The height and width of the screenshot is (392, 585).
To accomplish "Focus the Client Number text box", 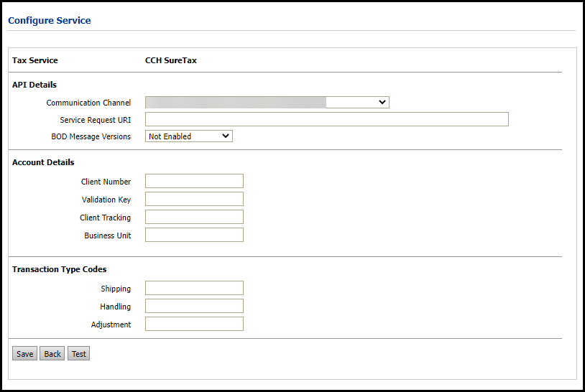I will click(x=194, y=181).
